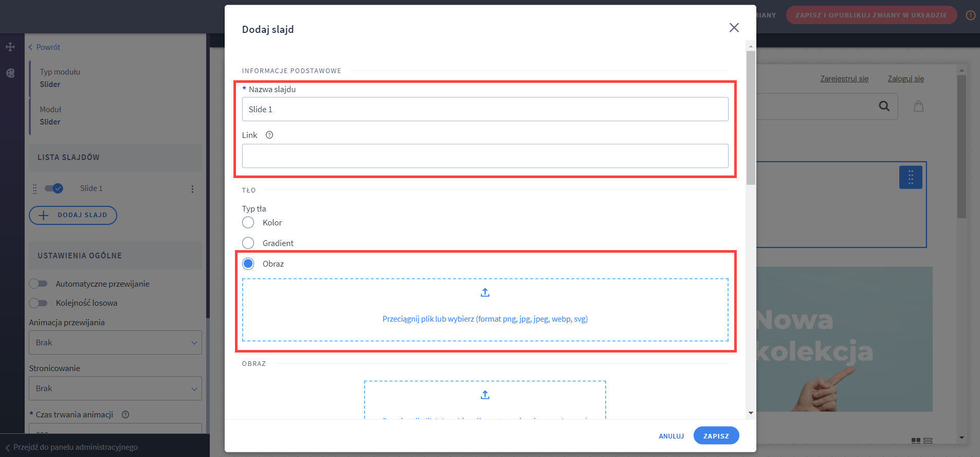Open the Stronicowanie dropdown
The height and width of the screenshot is (457, 980).
pyautogui.click(x=115, y=389)
